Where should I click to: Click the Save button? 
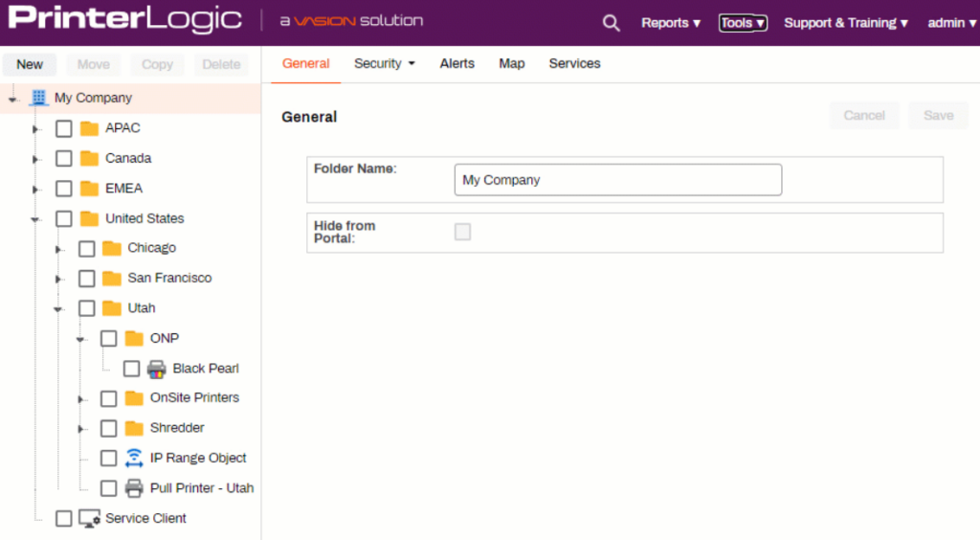coord(938,116)
